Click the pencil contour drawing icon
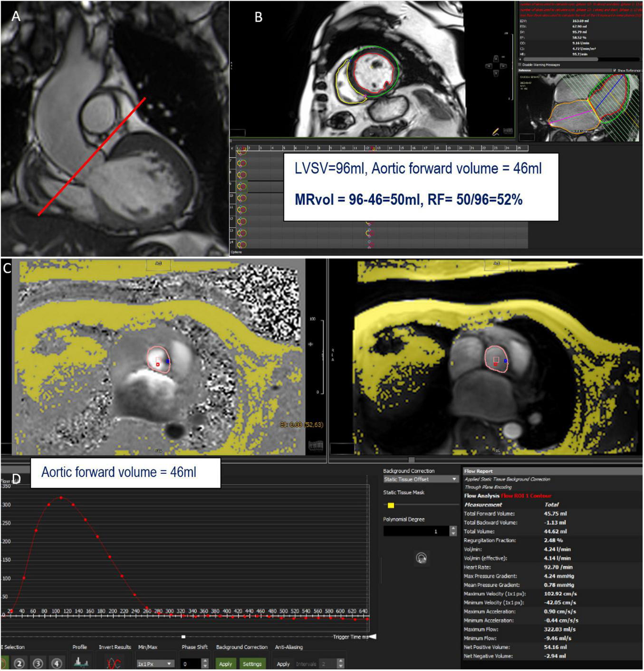This screenshot has width=644, height=671. coord(496,131)
